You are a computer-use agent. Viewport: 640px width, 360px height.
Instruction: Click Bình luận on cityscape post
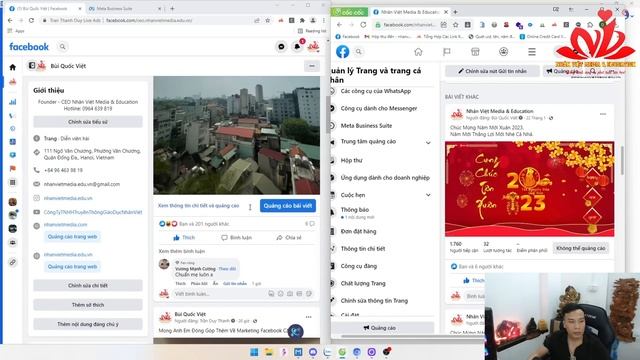(x=236, y=238)
